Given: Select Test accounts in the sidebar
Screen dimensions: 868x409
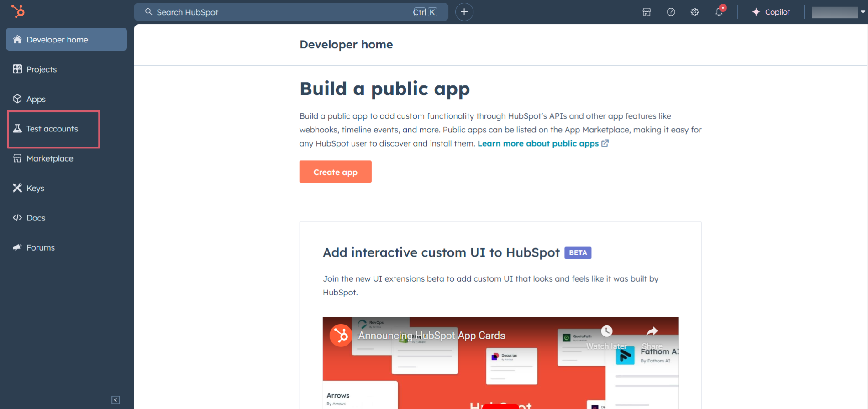Looking at the screenshot, I should [x=53, y=129].
